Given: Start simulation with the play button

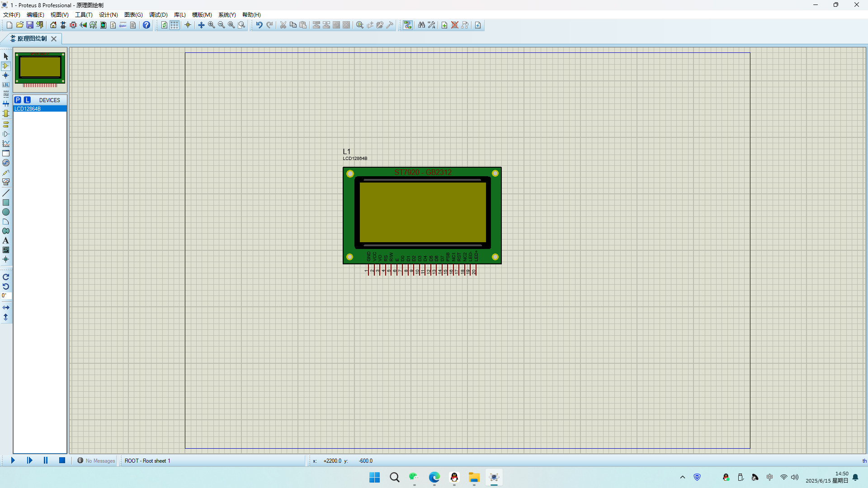Looking at the screenshot, I should pos(13,460).
